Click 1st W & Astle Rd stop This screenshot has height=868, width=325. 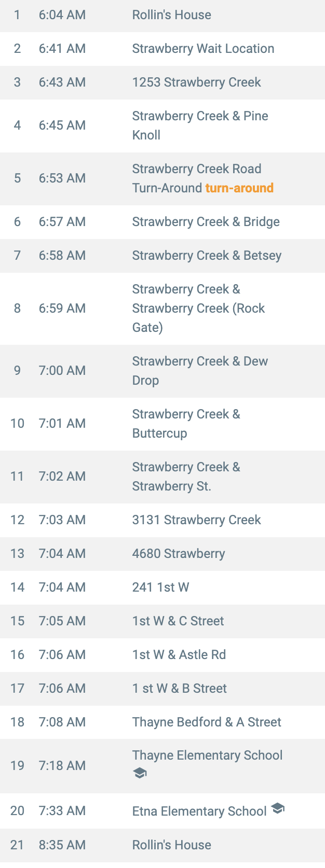pyautogui.click(x=162, y=655)
